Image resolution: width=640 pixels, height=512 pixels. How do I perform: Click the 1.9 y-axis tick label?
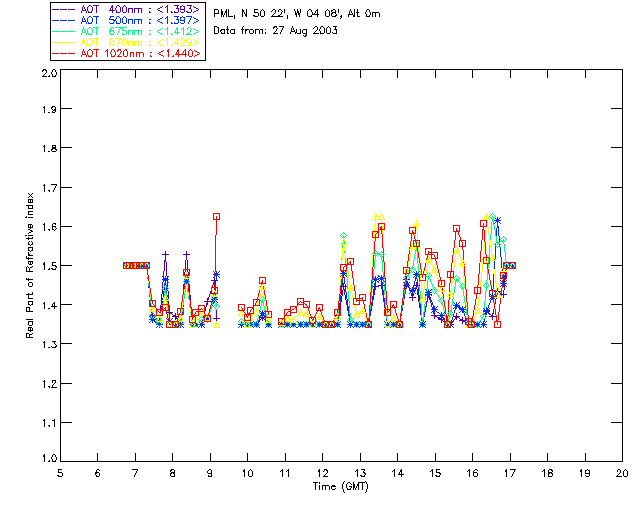50,109
